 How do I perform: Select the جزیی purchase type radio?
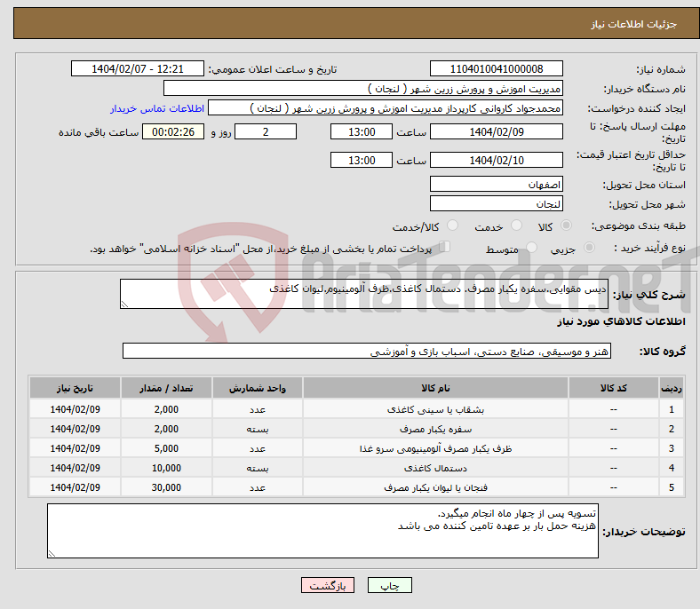coord(583,249)
